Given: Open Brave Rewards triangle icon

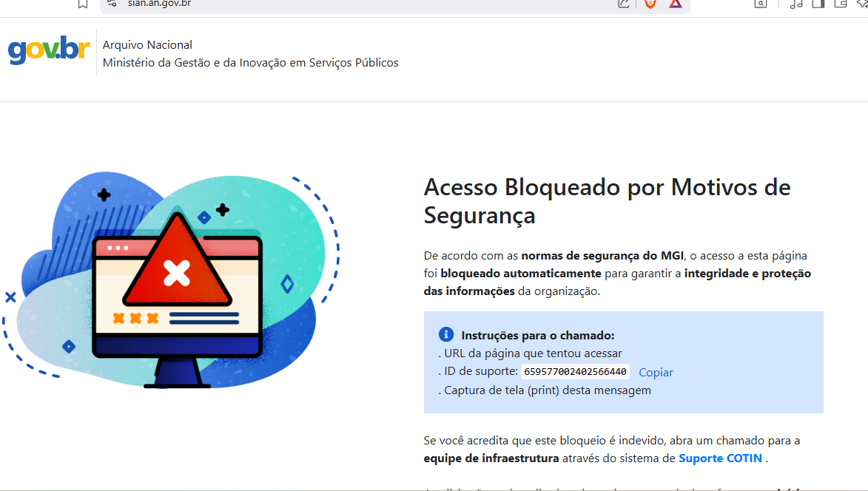Looking at the screenshot, I should 675,4.
